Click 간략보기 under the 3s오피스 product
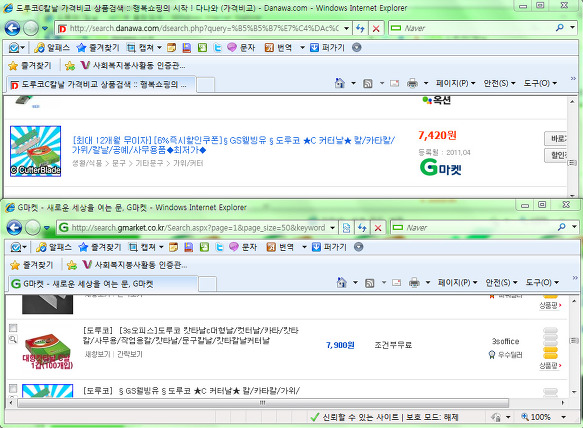The height and width of the screenshot is (428, 583). (130, 354)
